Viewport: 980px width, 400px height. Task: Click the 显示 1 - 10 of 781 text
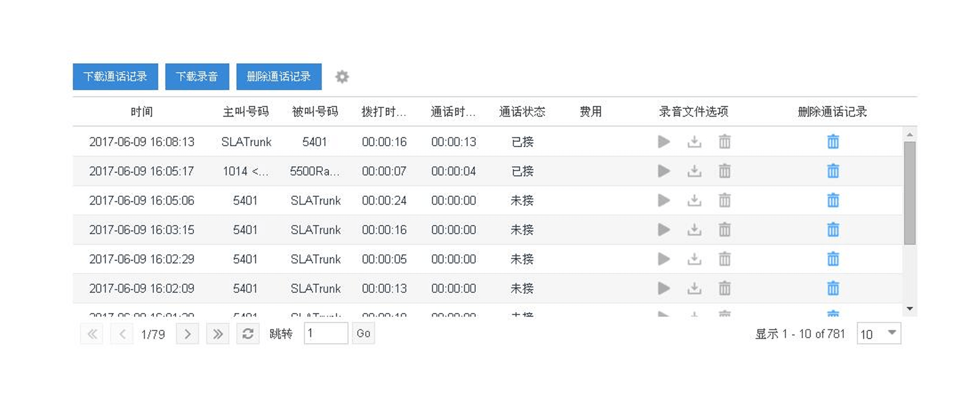[800, 334]
